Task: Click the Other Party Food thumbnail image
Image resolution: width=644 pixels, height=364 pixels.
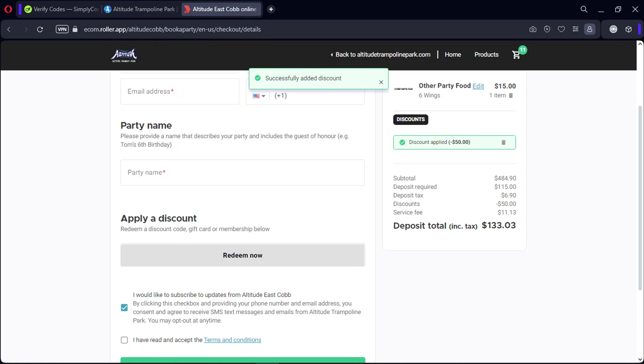Action: click(404, 89)
